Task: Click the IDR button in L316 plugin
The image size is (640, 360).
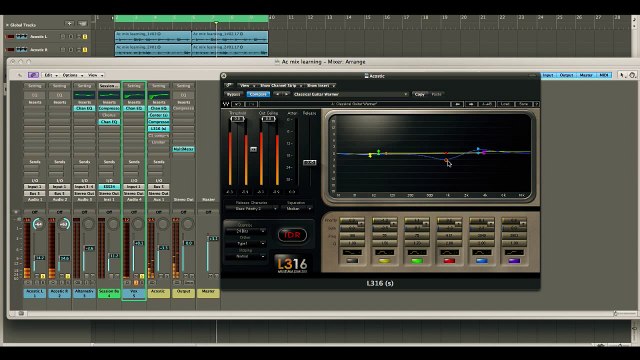Action: pyautogui.click(x=292, y=235)
